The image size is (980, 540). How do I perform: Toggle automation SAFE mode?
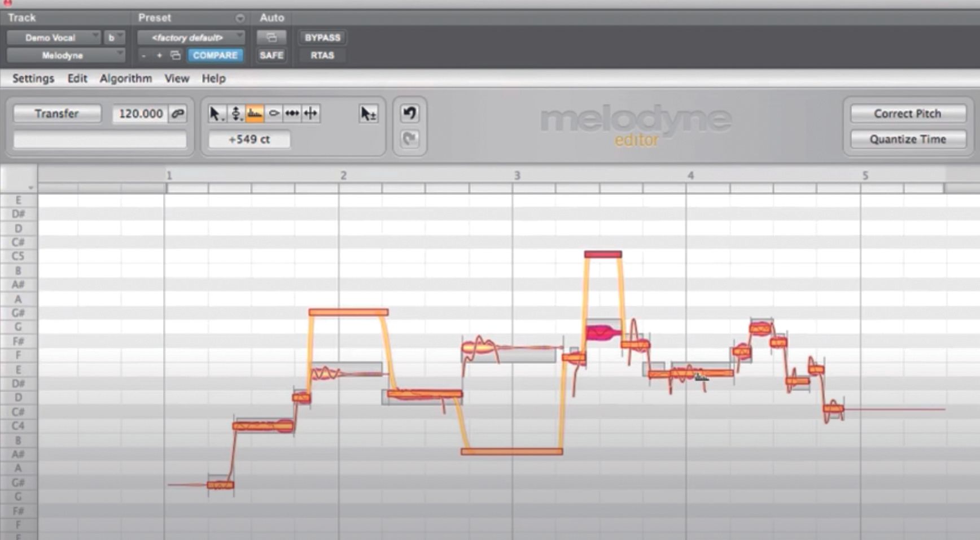[272, 55]
